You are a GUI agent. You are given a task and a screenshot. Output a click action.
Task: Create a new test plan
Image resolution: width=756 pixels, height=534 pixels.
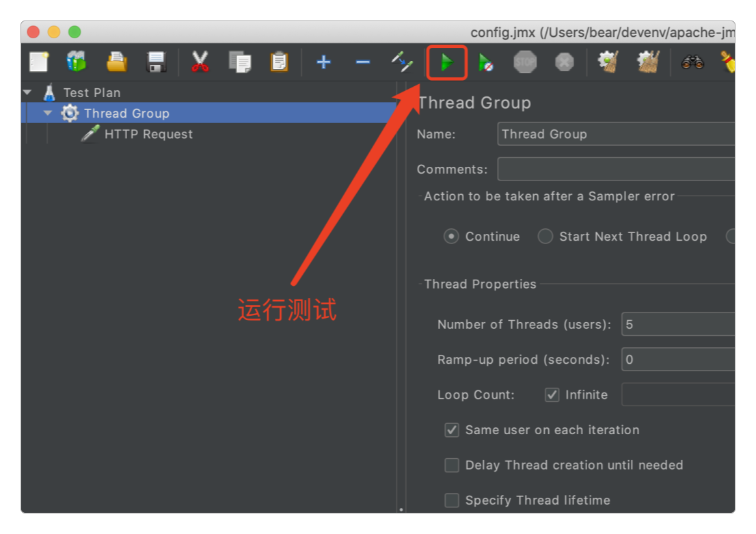pos(38,62)
